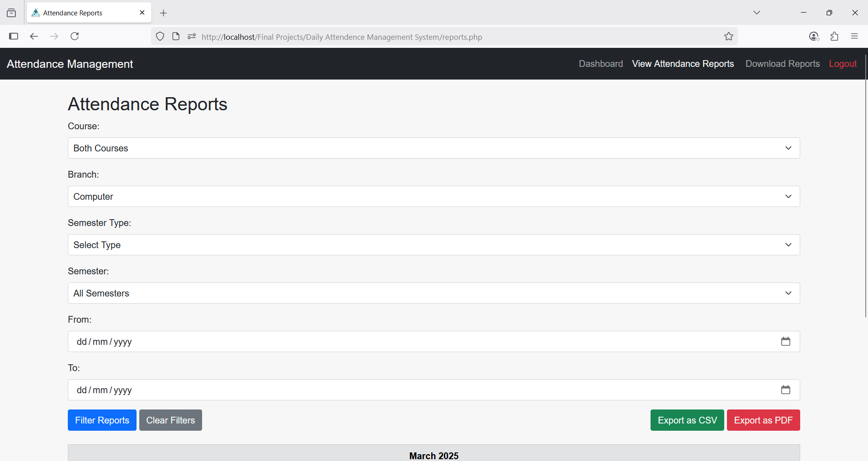Click the Filter Reports button
Screen dimensions: 868x461
pos(102,420)
